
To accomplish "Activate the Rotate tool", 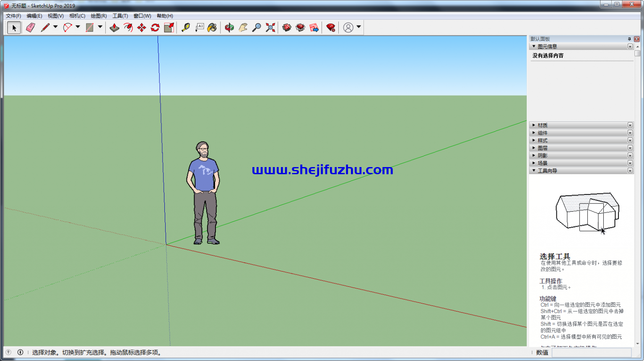I will pyautogui.click(x=155, y=28).
